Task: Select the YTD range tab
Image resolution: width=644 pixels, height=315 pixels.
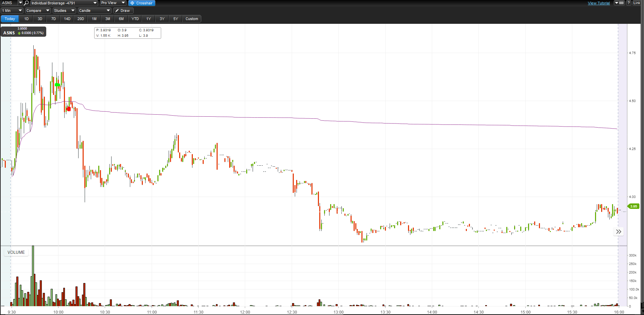Action: [135, 19]
